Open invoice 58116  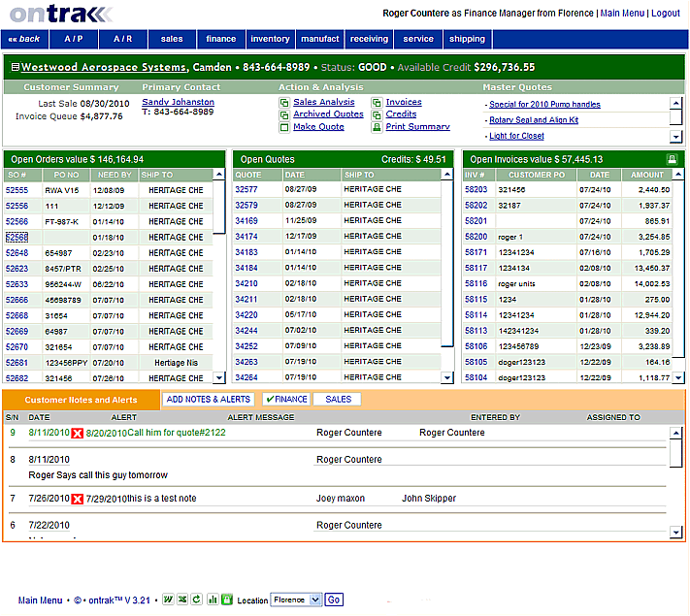[476, 283]
